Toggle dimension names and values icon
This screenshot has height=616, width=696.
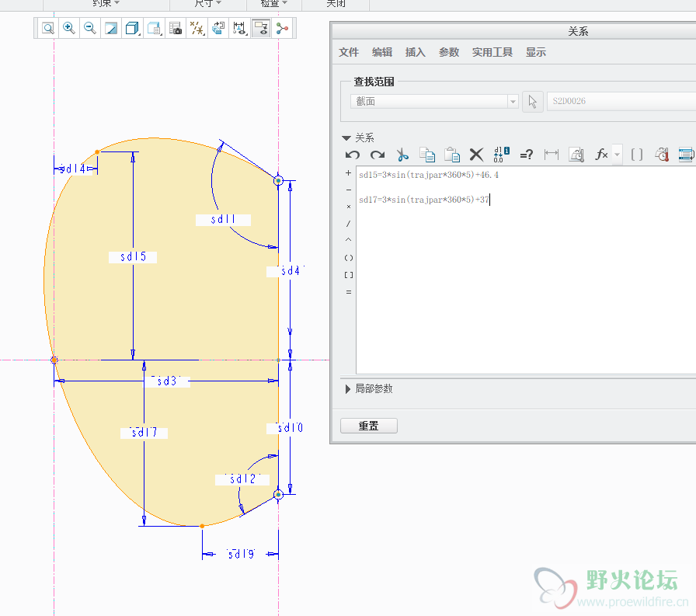(x=502, y=155)
